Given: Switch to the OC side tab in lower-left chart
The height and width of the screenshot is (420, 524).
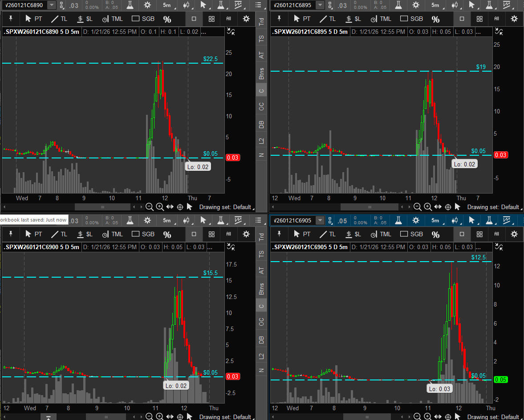Looking at the screenshot, I should pyautogui.click(x=262, y=321).
